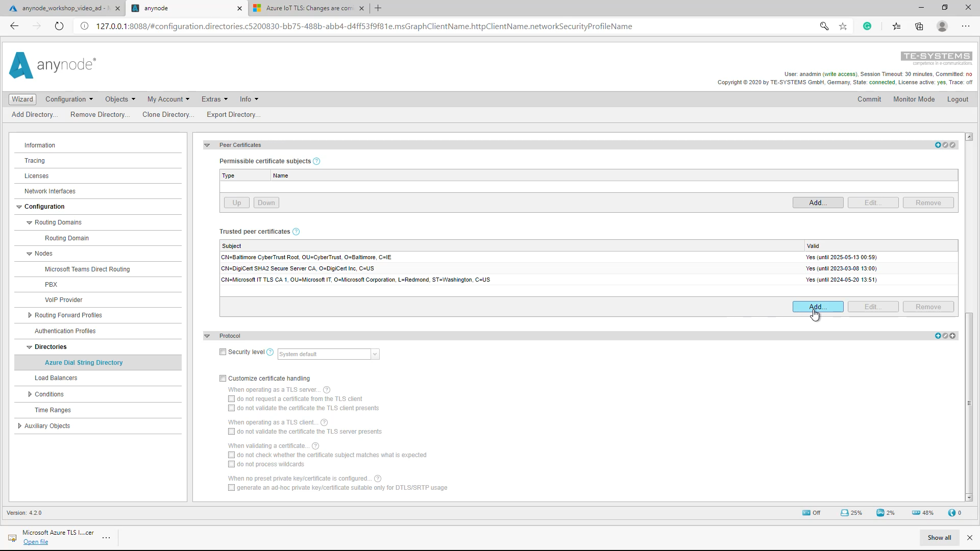Click Add under Trusted peer certificates
The image size is (980, 551).
(x=818, y=307)
